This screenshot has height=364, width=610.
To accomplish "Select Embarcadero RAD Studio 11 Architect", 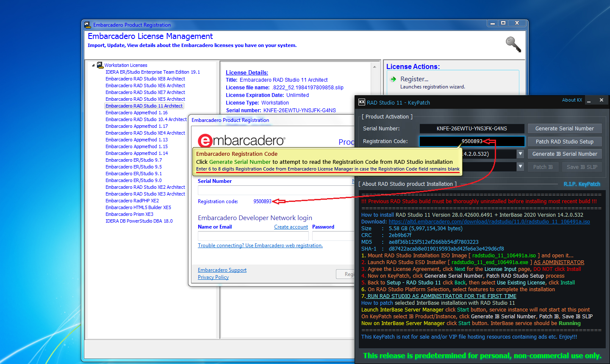I will tap(144, 106).
